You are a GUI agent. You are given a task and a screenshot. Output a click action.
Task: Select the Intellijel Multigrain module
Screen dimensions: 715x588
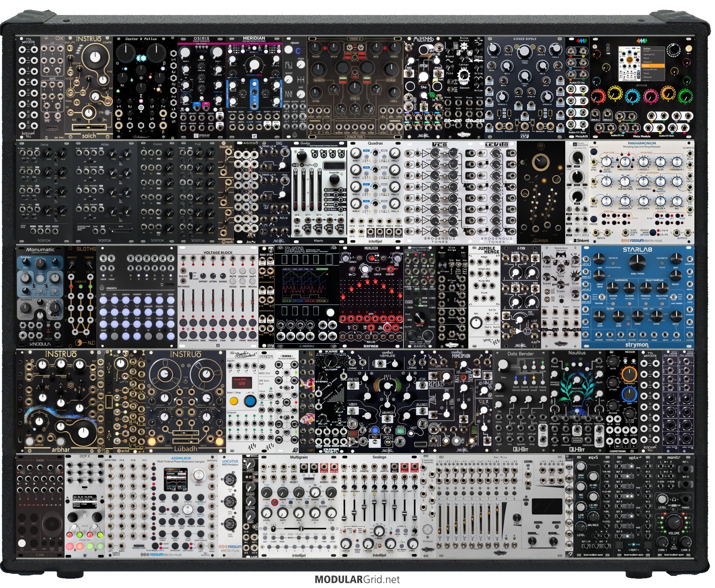(x=299, y=506)
